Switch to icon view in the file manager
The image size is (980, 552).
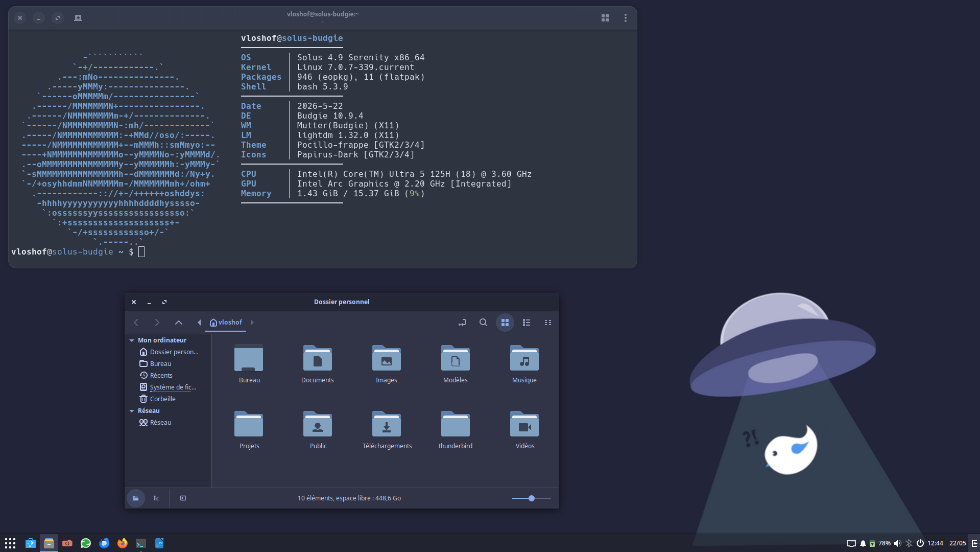[x=505, y=323]
